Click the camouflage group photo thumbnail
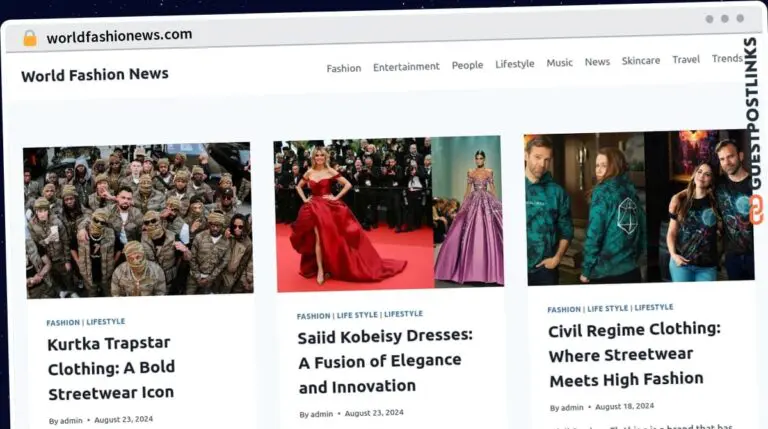 [138, 220]
